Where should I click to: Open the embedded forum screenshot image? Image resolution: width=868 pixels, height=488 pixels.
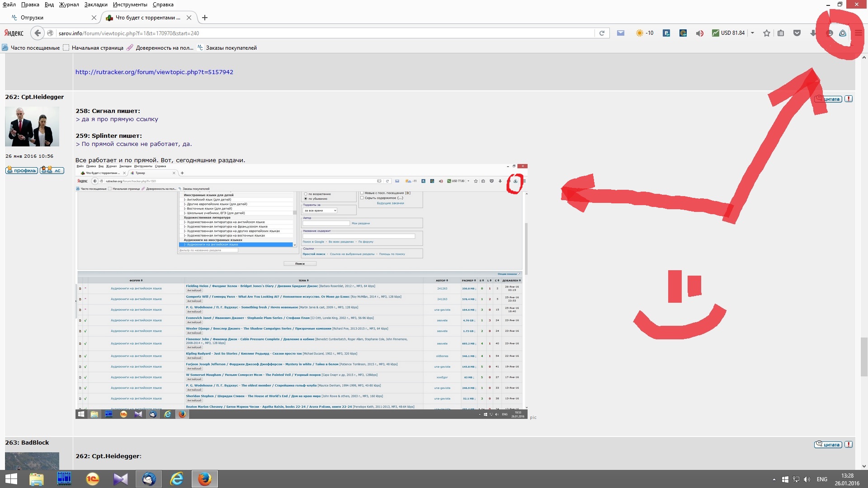[x=301, y=291]
